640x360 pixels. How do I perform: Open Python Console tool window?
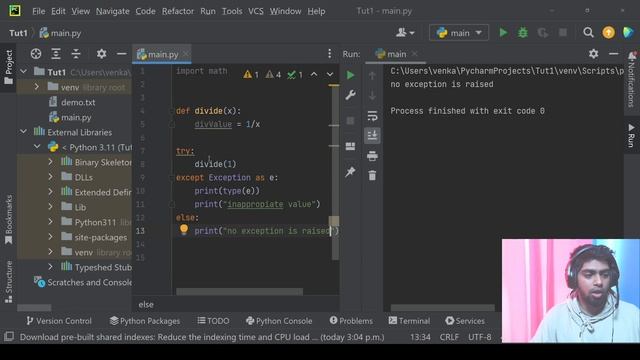pyautogui.click(x=279, y=321)
